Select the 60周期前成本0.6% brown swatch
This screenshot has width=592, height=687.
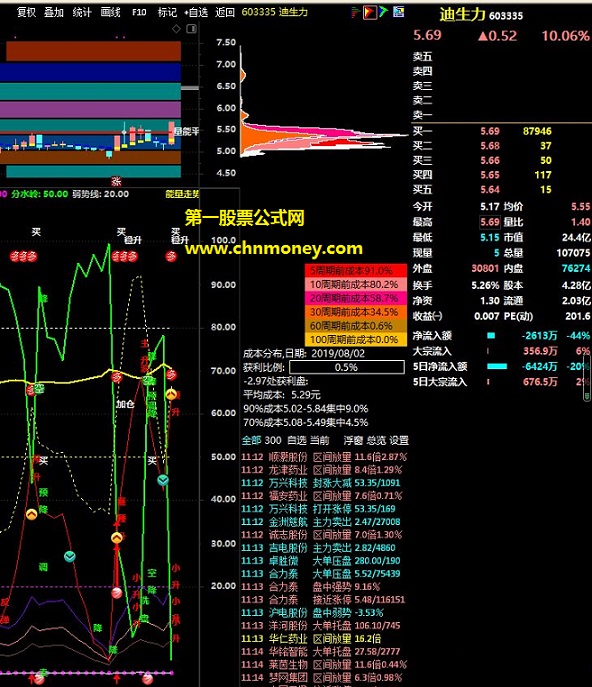point(355,326)
